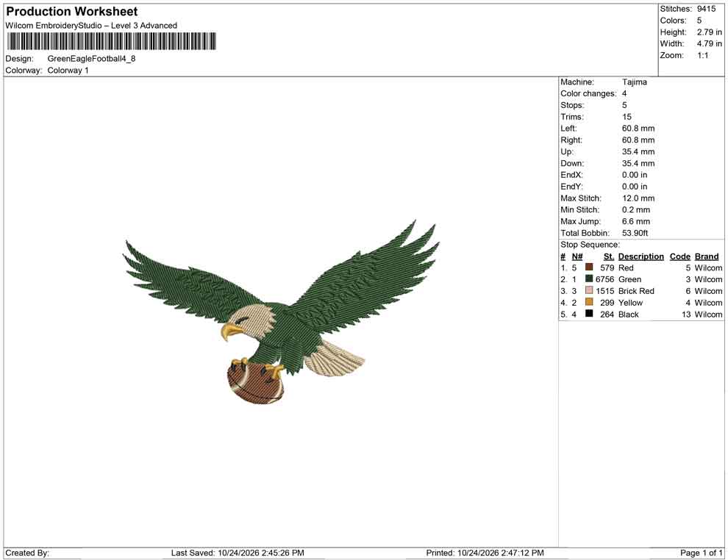Click the 'Down:' label
Screen dimensions: 728x560
[572, 163]
